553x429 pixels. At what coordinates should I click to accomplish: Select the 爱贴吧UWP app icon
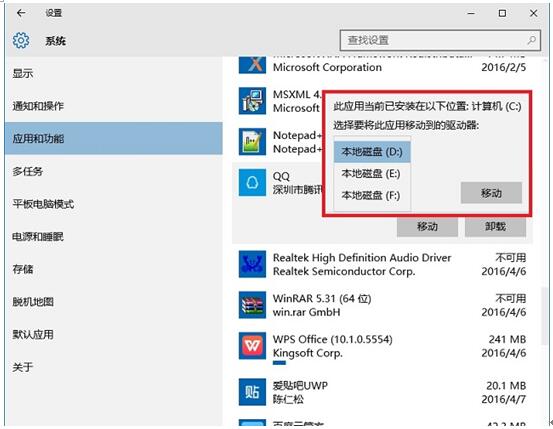point(252,392)
